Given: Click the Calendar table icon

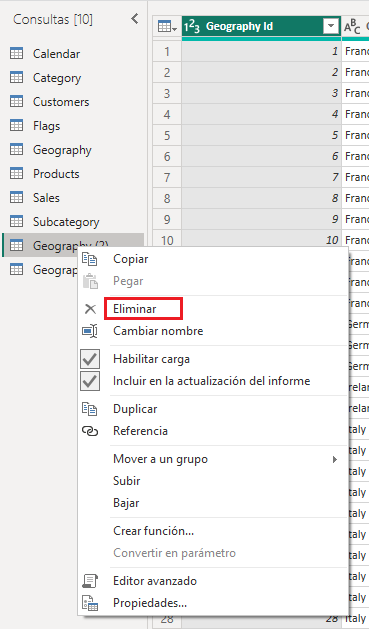Looking at the screenshot, I should point(16,53).
